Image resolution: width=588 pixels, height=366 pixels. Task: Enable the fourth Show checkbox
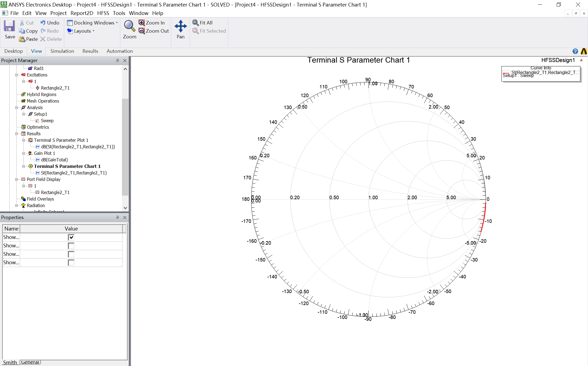point(71,263)
